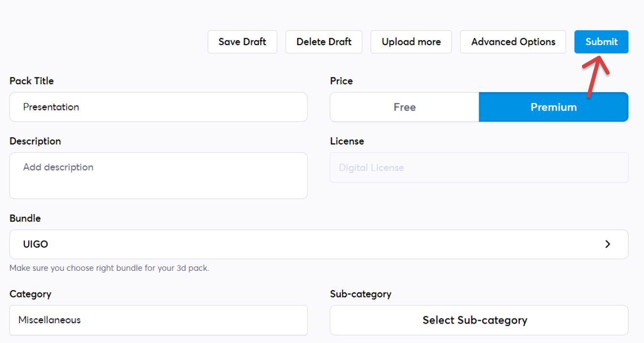Click the Save Draft button
Image resolution: width=644 pixels, height=343 pixels.
[x=242, y=42]
